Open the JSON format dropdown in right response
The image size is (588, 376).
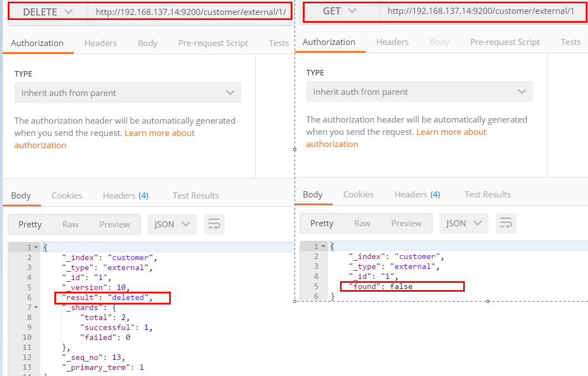pyautogui.click(x=464, y=223)
